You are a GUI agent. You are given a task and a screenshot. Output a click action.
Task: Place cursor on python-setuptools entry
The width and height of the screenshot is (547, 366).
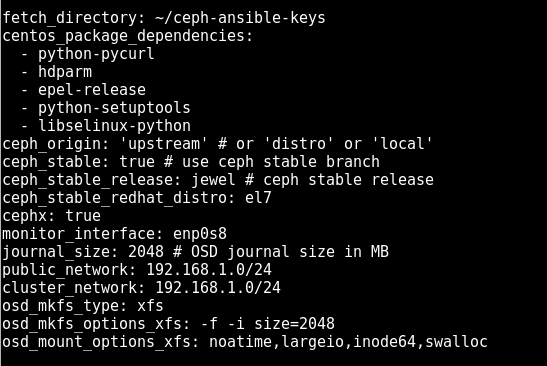click(x=114, y=108)
